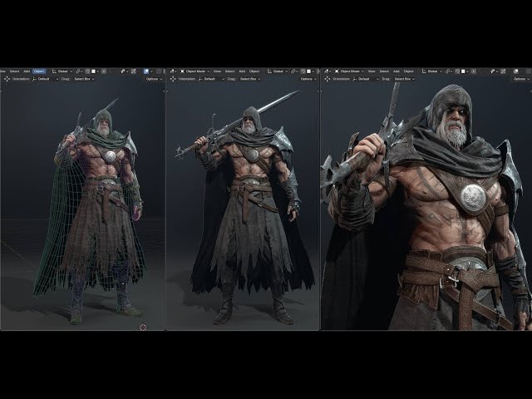Open snapping options in left viewport

(95, 71)
